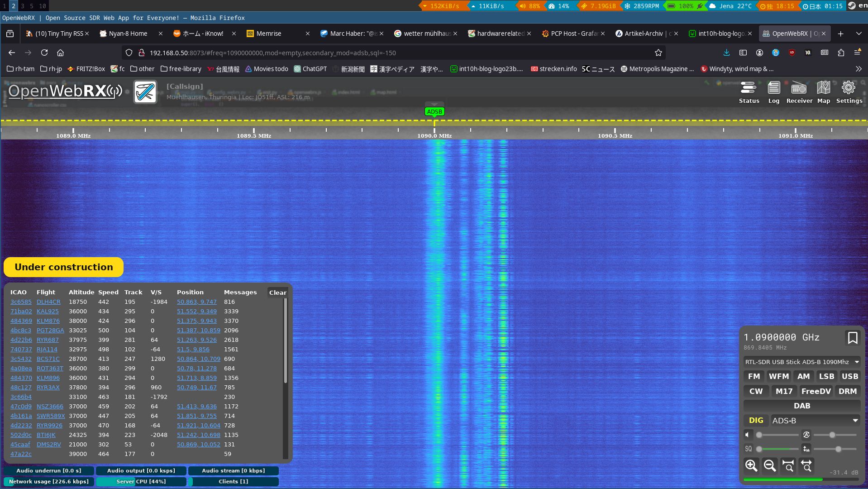868x489 pixels.
Task: Bookmark page with star icon
Action: coord(658,53)
